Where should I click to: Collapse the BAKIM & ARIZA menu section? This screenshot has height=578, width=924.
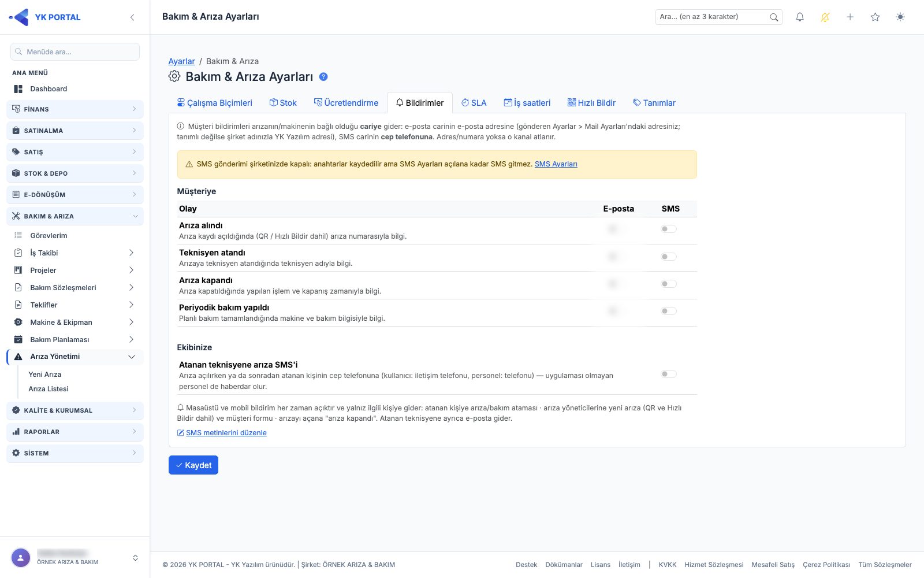pos(75,216)
